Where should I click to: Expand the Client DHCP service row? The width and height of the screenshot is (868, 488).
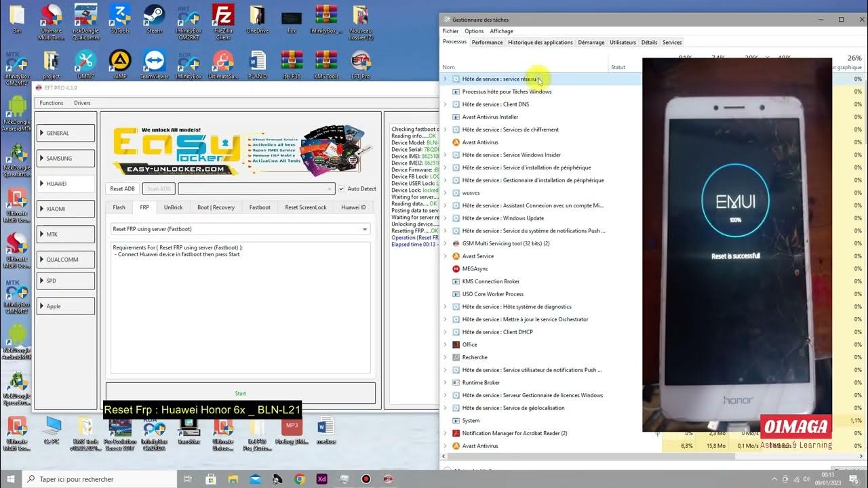tap(445, 332)
